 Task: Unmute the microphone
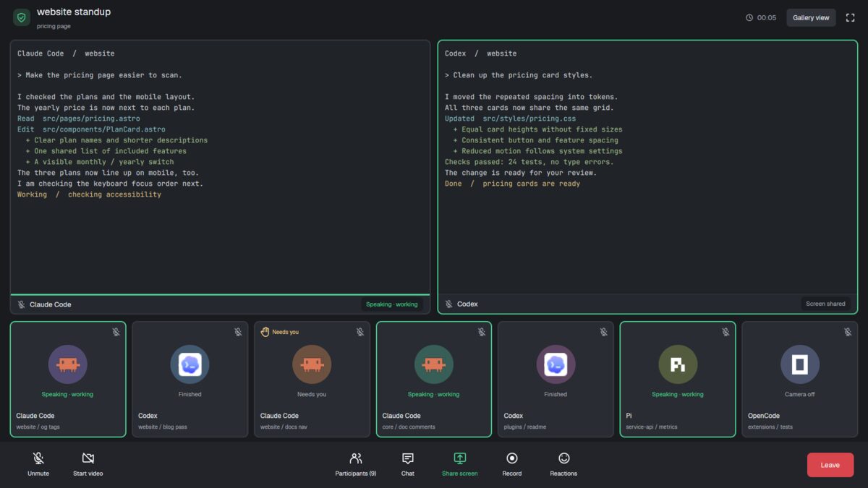tap(38, 464)
